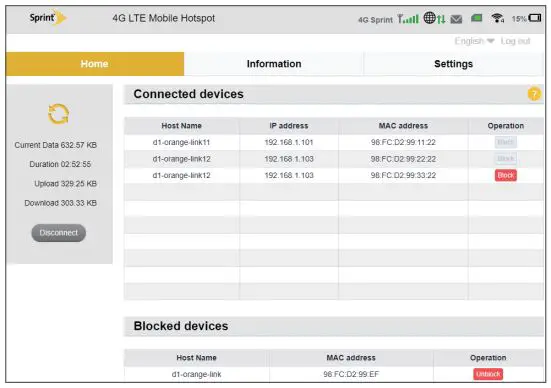
Task: Click the red Block button
Action: [506, 175]
